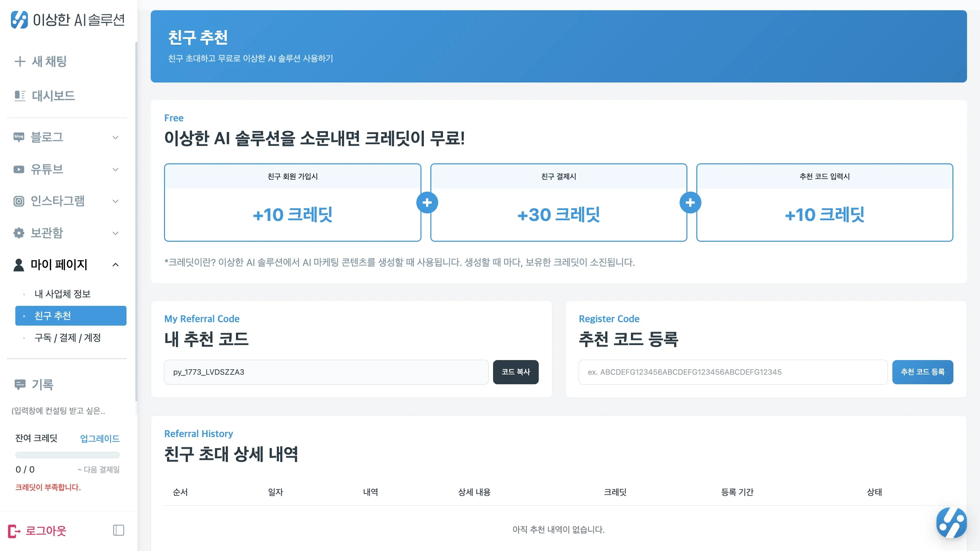The height and width of the screenshot is (551, 980).
Task: Open 내 사업체 정보 submenu item
Action: pos(71,294)
